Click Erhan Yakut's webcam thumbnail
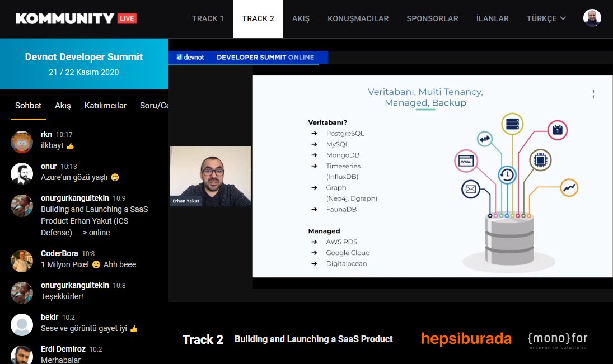This screenshot has width=613, height=364. coord(210,176)
